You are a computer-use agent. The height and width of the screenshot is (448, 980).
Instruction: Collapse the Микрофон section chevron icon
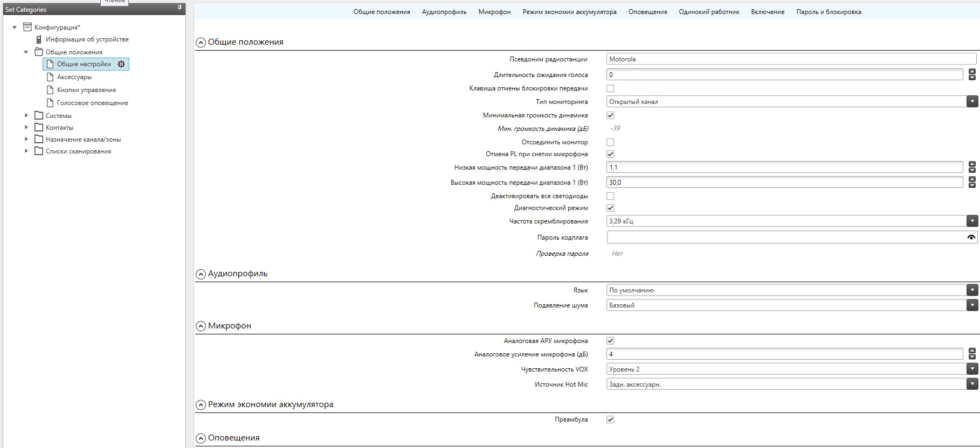[x=201, y=326]
